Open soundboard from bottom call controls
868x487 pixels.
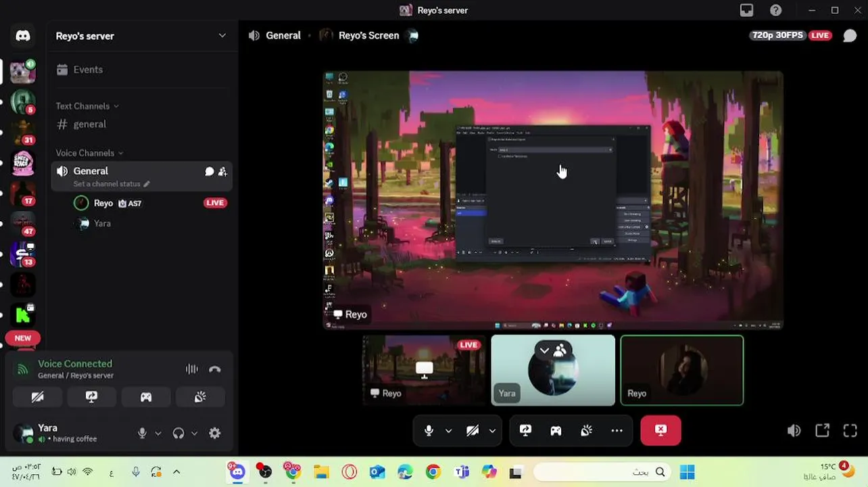point(586,431)
